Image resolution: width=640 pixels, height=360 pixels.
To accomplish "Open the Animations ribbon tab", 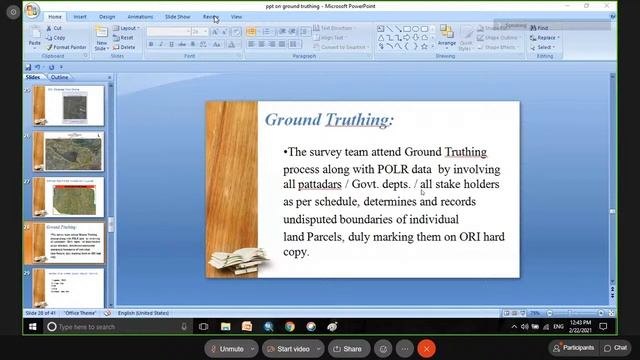I will pyautogui.click(x=140, y=17).
